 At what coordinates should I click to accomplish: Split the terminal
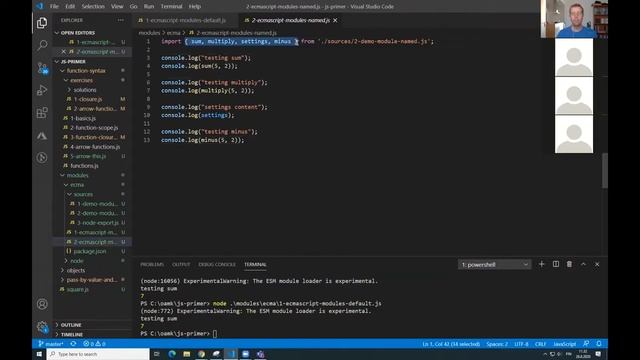coord(556,264)
